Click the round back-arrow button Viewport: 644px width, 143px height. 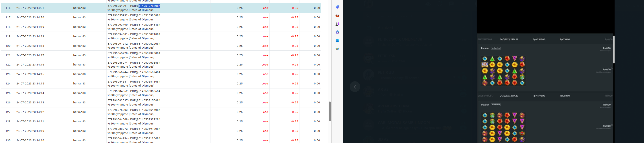355,87
